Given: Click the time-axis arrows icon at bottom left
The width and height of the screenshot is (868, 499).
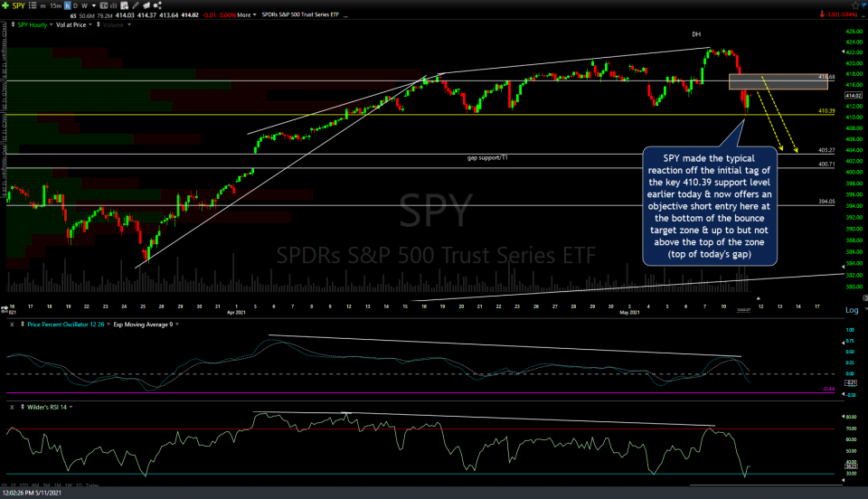Looking at the screenshot, I should 5,307.
